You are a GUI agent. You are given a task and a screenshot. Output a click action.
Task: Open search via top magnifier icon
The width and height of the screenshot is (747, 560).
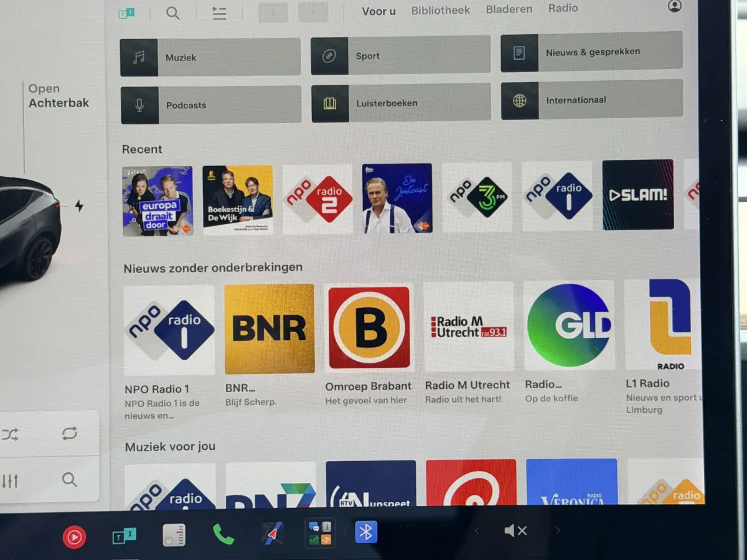tap(173, 13)
